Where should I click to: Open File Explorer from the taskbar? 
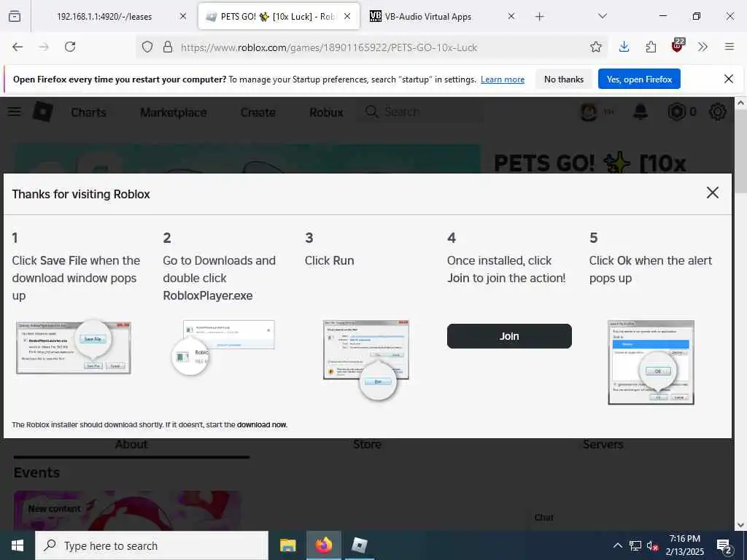point(287,545)
